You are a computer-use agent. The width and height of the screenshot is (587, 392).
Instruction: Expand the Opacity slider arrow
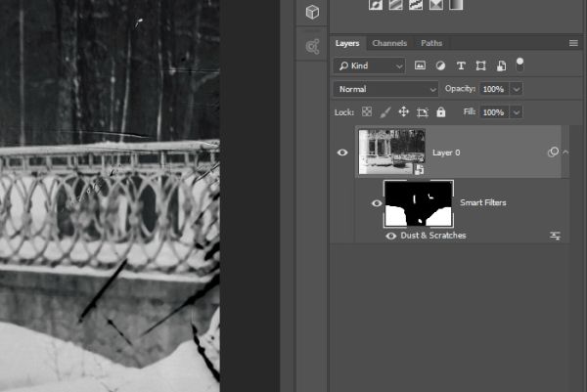pos(517,89)
